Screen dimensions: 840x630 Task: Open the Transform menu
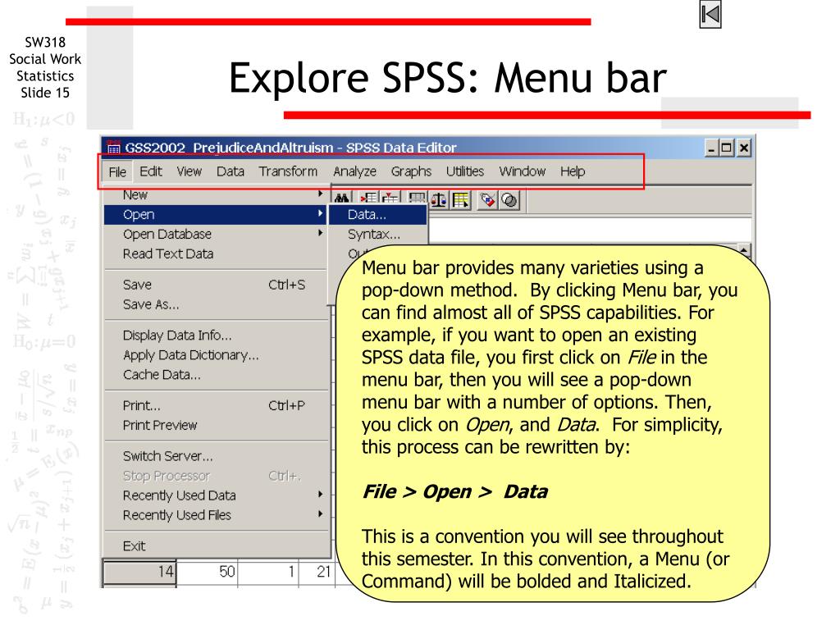coord(288,171)
